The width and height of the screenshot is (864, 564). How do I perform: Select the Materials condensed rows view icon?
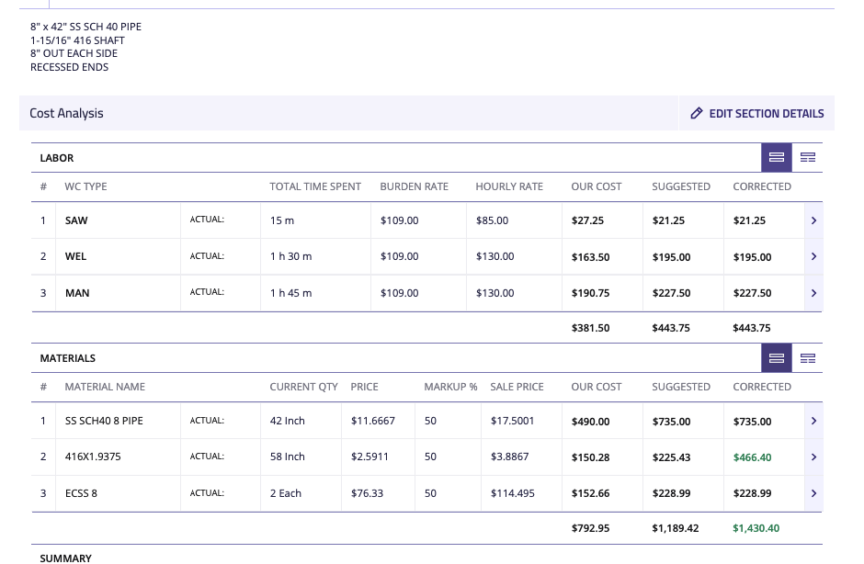pos(776,357)
